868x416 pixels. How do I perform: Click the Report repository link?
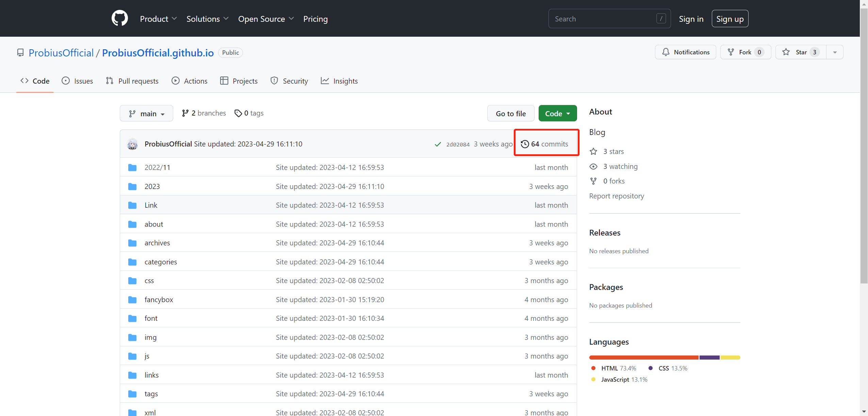tap(616, 196)
